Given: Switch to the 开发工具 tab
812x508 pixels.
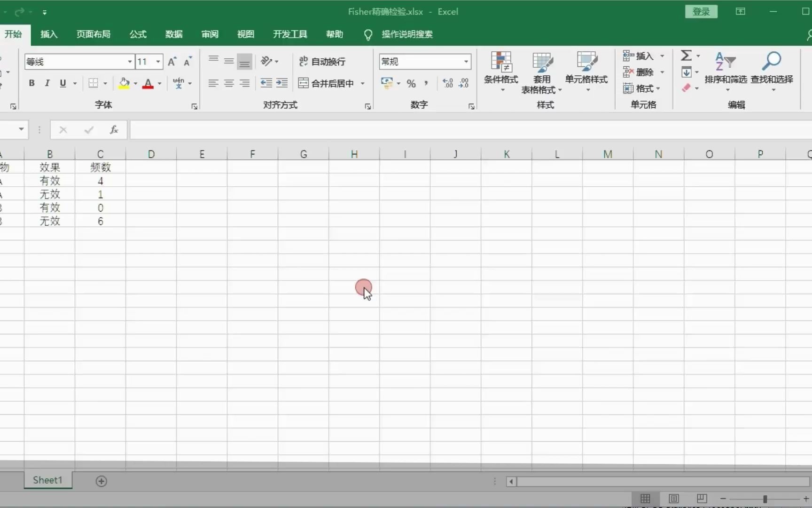Looking at the screenshot, I should click(290, 34).
